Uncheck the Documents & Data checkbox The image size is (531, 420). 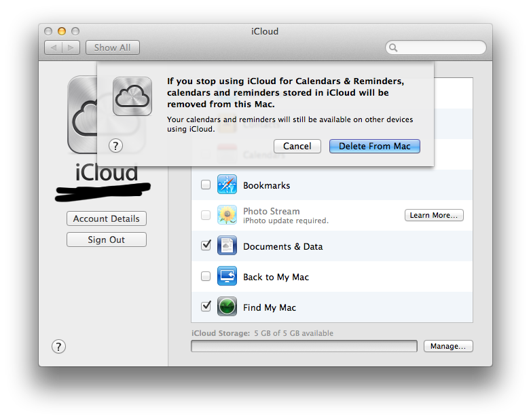[206, 246]
